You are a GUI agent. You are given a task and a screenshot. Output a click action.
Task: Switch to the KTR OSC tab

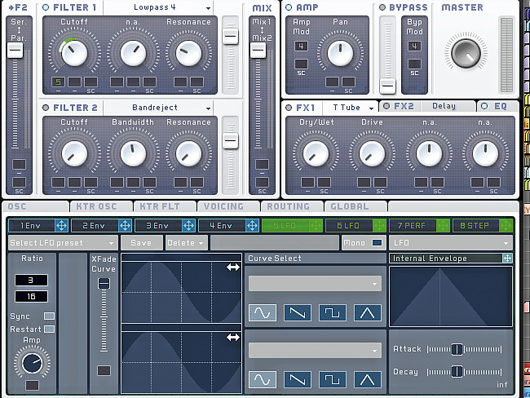click(x=101, y=206)
